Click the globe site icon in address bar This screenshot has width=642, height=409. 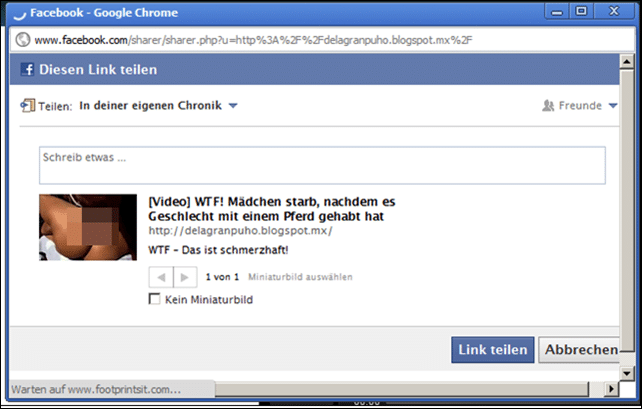click(x=23, y=40)
